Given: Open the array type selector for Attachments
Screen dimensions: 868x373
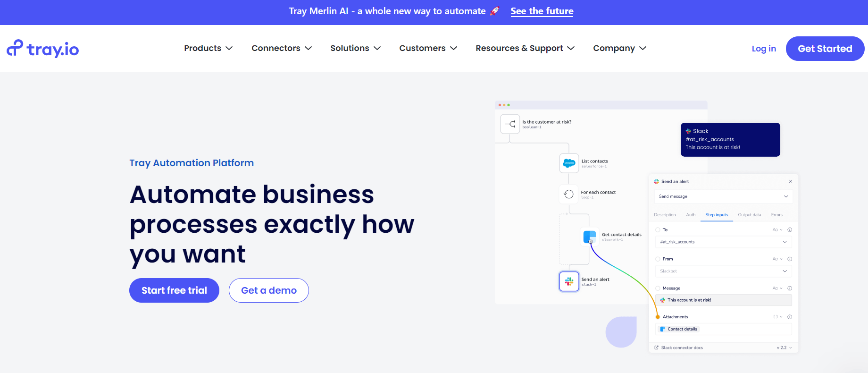Looking at the screenshot, I should [778, 317].
